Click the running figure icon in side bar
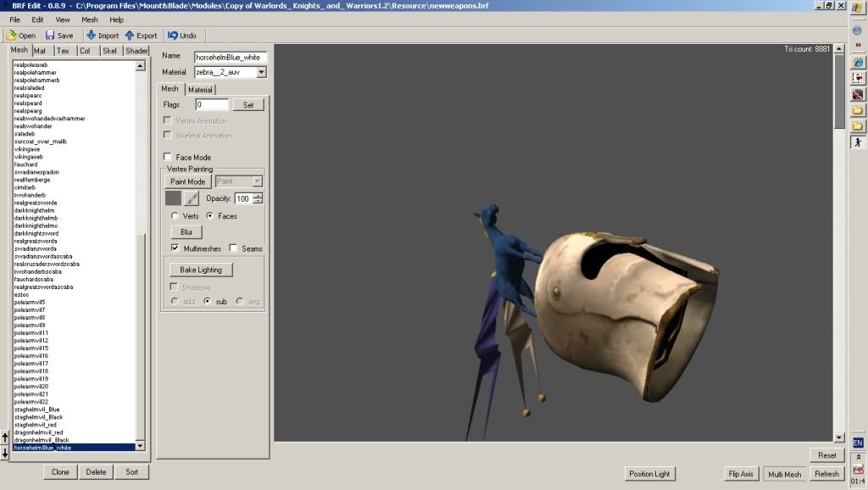This screenshot has height=490, width=868. pos(858,142)
